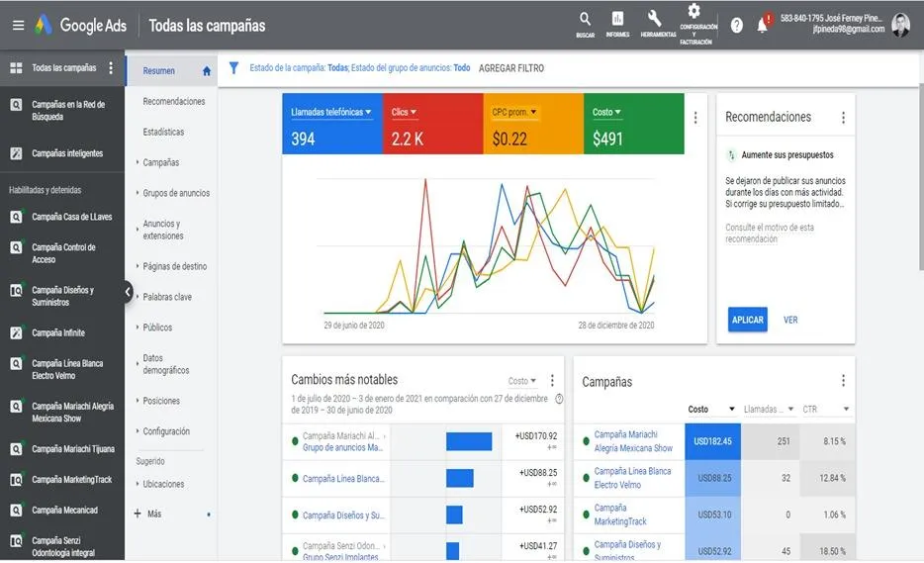Image resolution: width=924 pixels, height=563 pixels.
Task: Click Campañas inteligentes sidebar icon
Action: pos(16,153)
